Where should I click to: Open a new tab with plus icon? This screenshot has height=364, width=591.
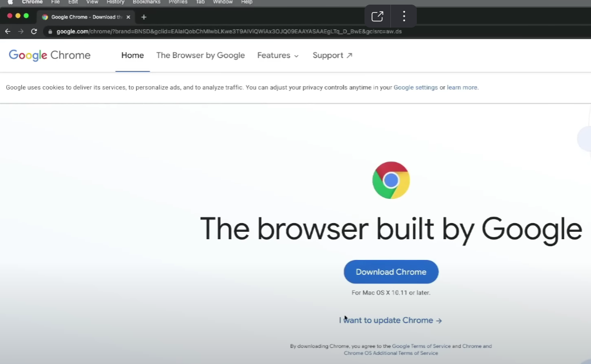(x=144, y=17)
